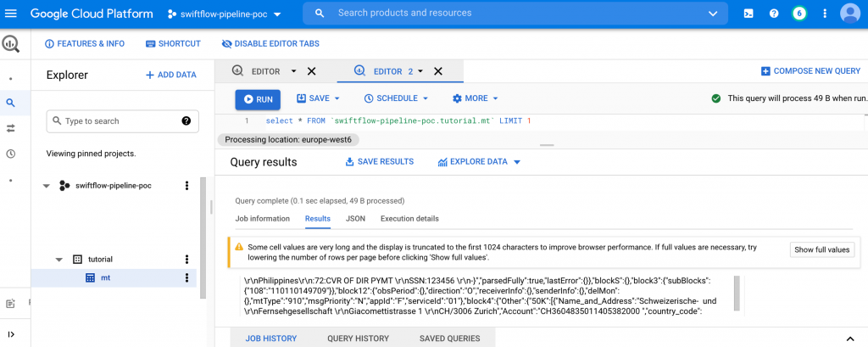The image size is (868, 347).
Task: Open the notifications badge showing 6
Action: click(x=798, y=14)
